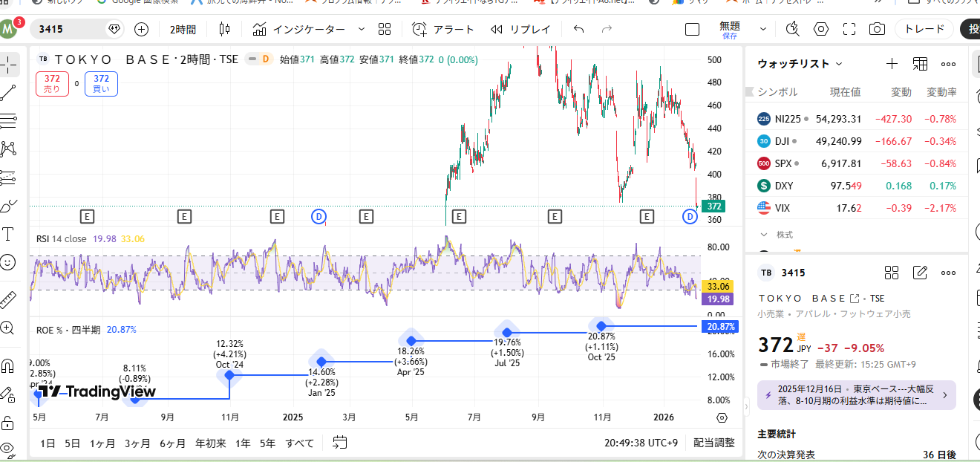The height and width of the screenshot is (462, 980).
Task: Enter fullscreen chart mode
Action: pyautogui.click(x=849, y=29)
